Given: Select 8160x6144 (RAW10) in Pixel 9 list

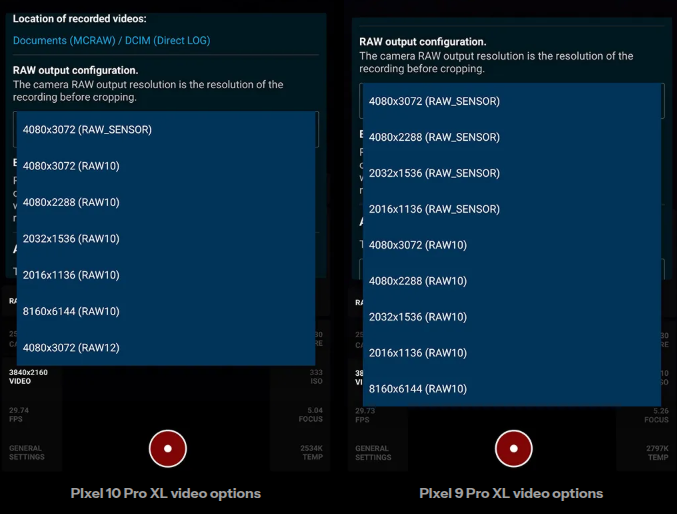Looking at the screenshot, I should tap(512, 388).
